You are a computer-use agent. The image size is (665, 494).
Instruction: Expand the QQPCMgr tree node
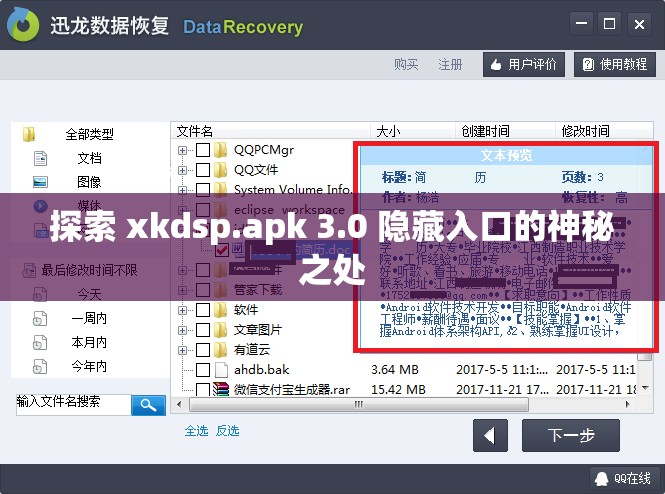click(182, 150)
